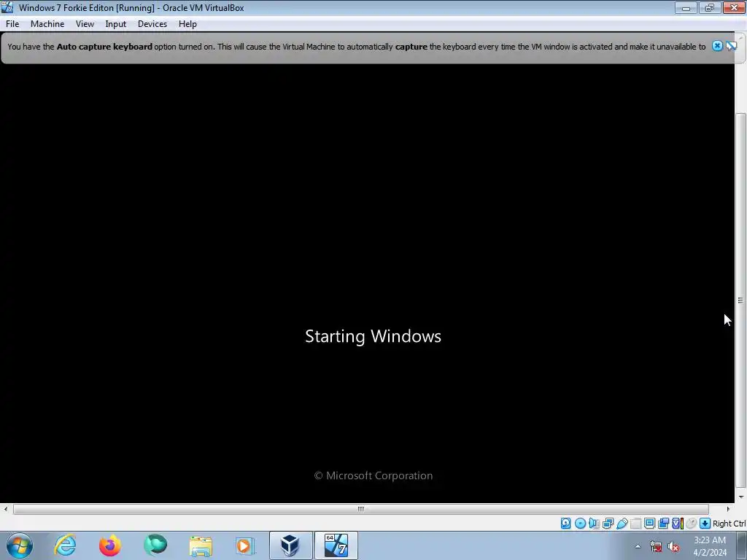Open the File menu

tap(12, 24)
